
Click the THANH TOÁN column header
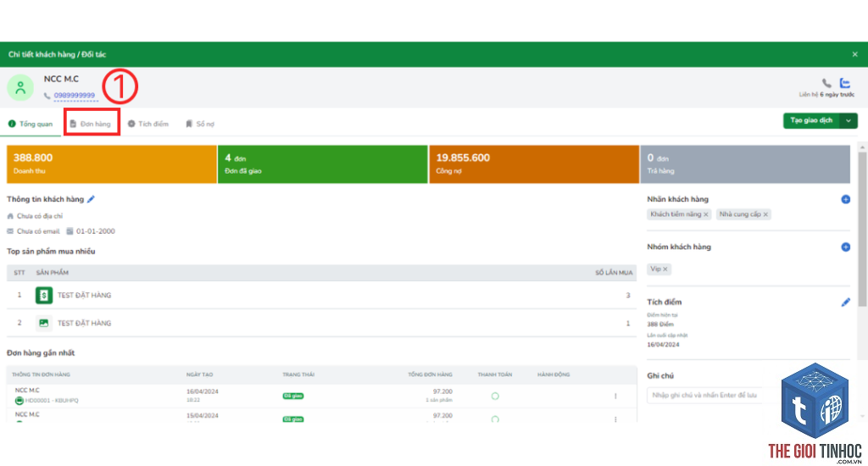[495, 374]
